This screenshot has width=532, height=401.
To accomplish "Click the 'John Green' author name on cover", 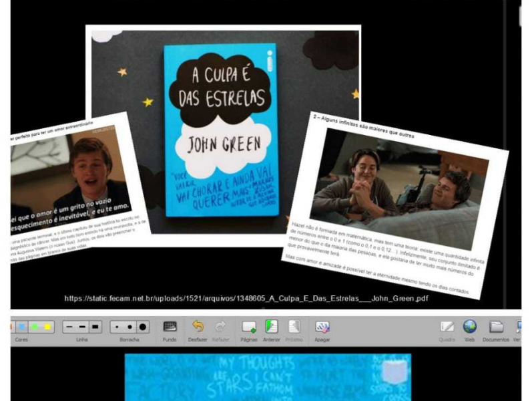I will tap(224, 144).
